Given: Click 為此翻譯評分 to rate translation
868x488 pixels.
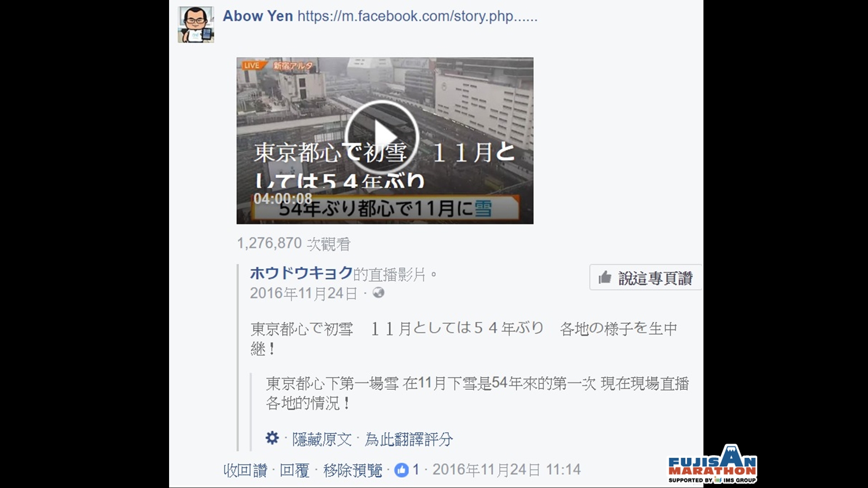Looking at the screenshot, I should coord(409,439).
